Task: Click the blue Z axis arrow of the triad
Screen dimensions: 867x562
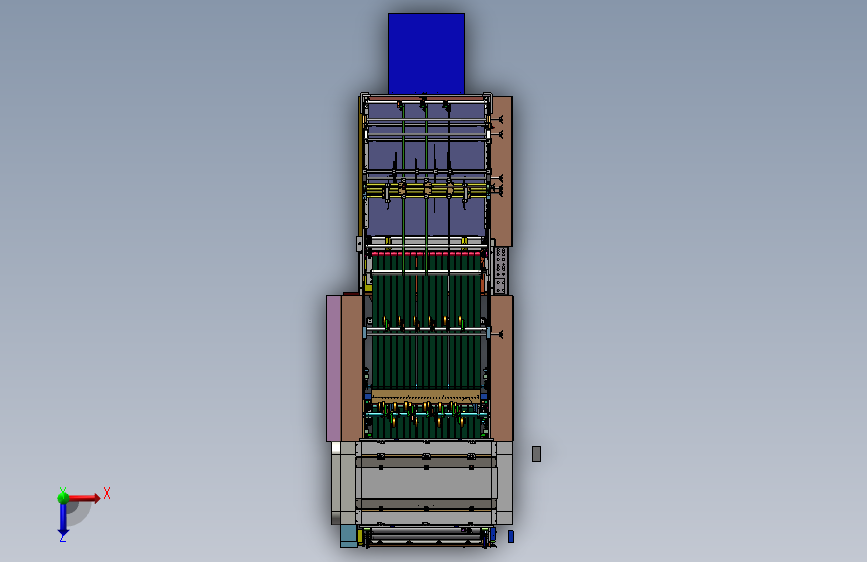Action: coord(63,519)
